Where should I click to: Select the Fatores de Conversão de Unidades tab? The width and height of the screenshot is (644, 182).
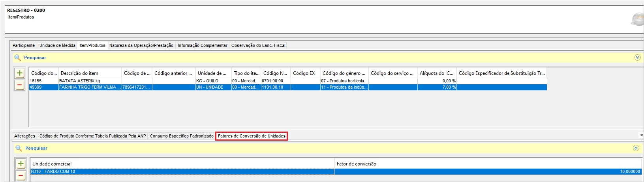click(x=252, y=136)
